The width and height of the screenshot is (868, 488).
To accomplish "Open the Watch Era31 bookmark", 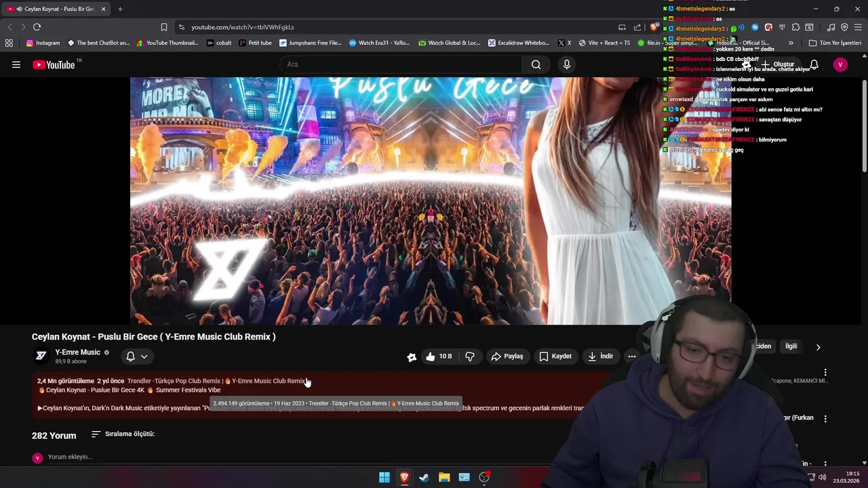I will (x=380, y=43).
